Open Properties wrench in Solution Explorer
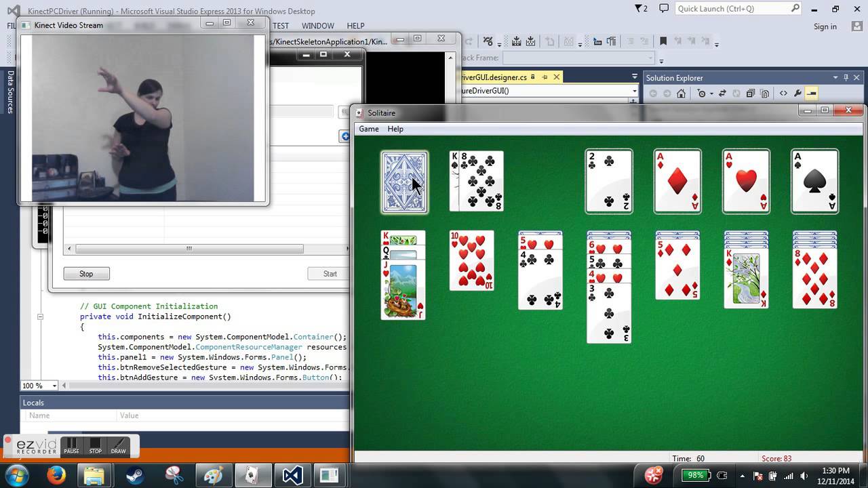This screenshot has width=868, height=488. point(797,94)
